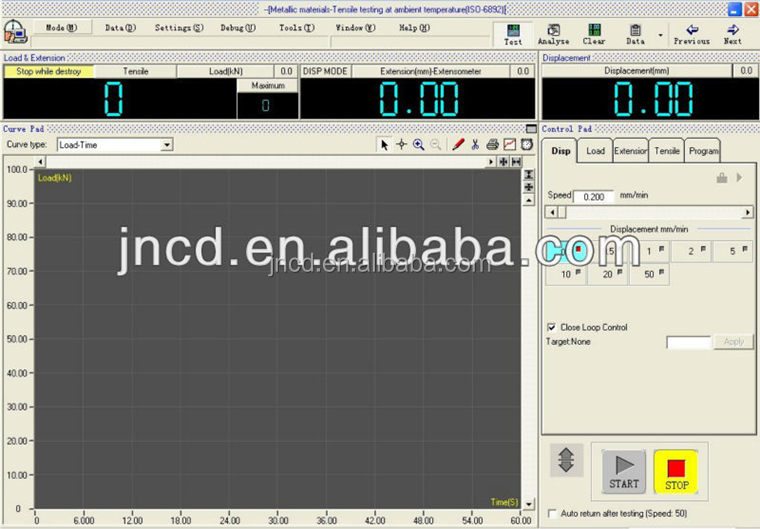Open the Analyse tool

point(554,34)
